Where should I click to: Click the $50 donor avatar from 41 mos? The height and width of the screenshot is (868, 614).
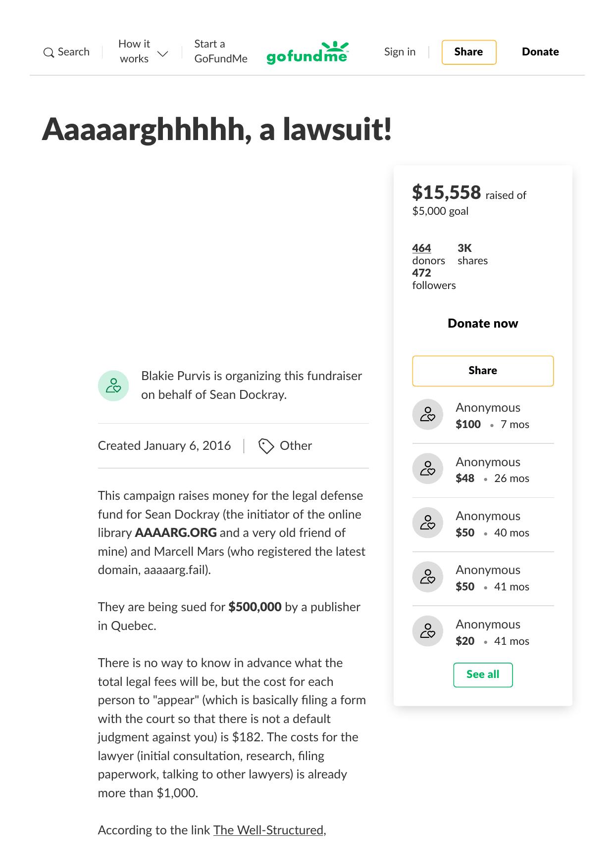tap(428, 577)
